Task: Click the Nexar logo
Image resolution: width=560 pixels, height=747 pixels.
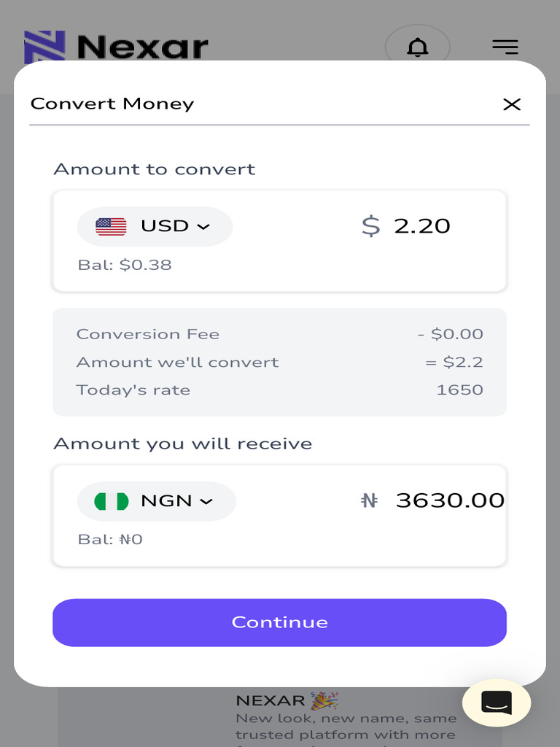Action: [x=116, y=47]
